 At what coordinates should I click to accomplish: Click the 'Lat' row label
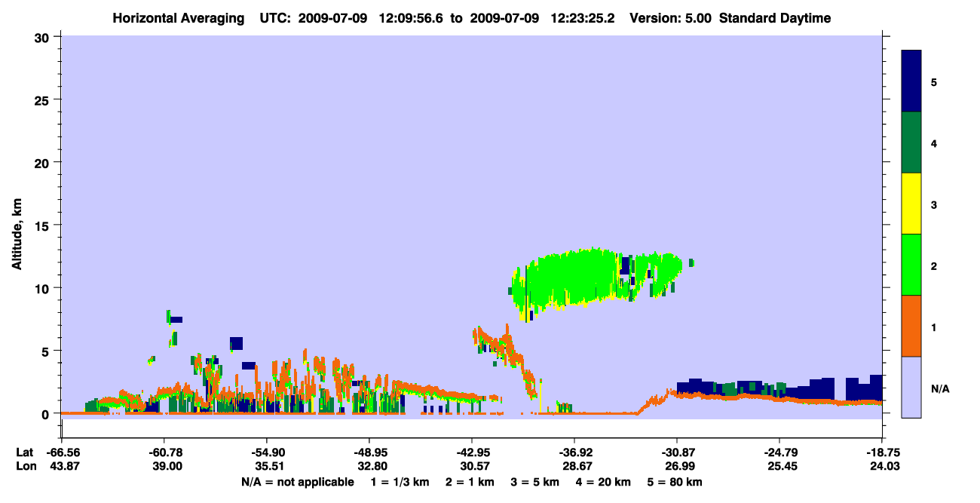click(x=24, y=452)
